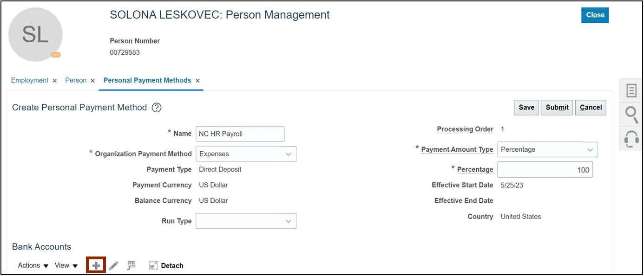The width and height of the screenshot is (644, 276).
Task: Click the plus icon to add bank account
Action: (96, 265)
